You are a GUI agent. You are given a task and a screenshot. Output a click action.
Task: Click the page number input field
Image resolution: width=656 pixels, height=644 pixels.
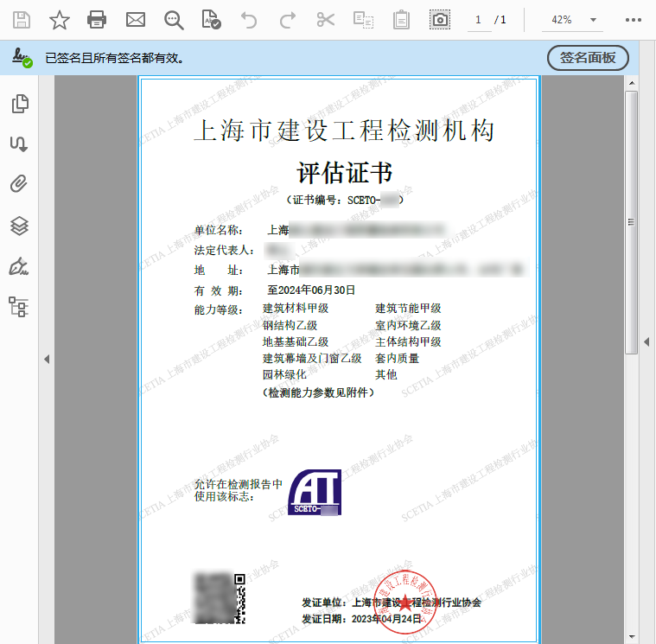click(x=477, y=20)
